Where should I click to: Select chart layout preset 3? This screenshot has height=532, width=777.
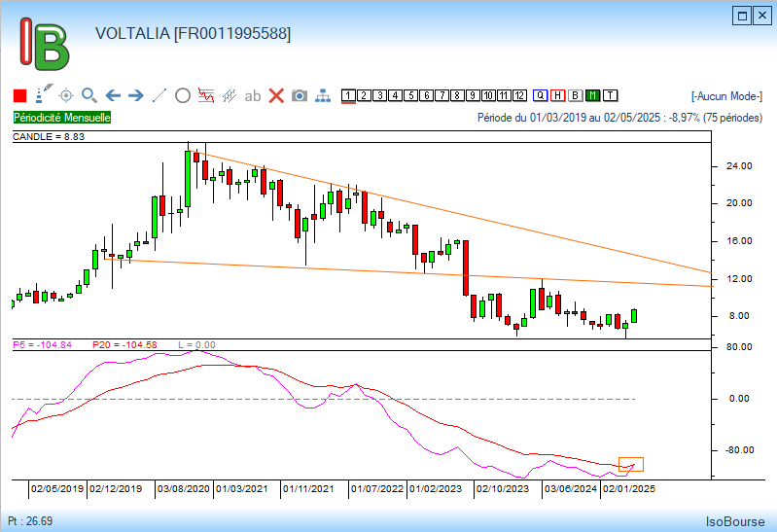pyautogui.click(x=380, y=95)
